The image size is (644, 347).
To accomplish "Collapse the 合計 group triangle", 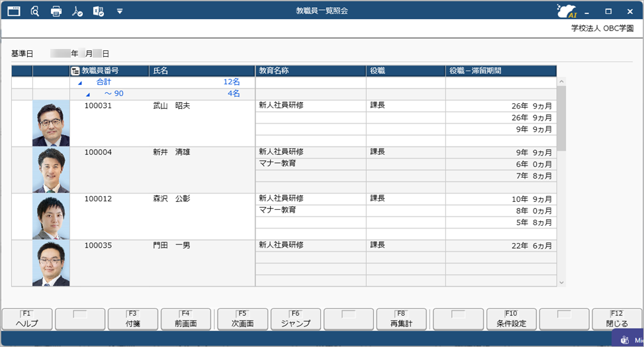I will pos(80,83).
